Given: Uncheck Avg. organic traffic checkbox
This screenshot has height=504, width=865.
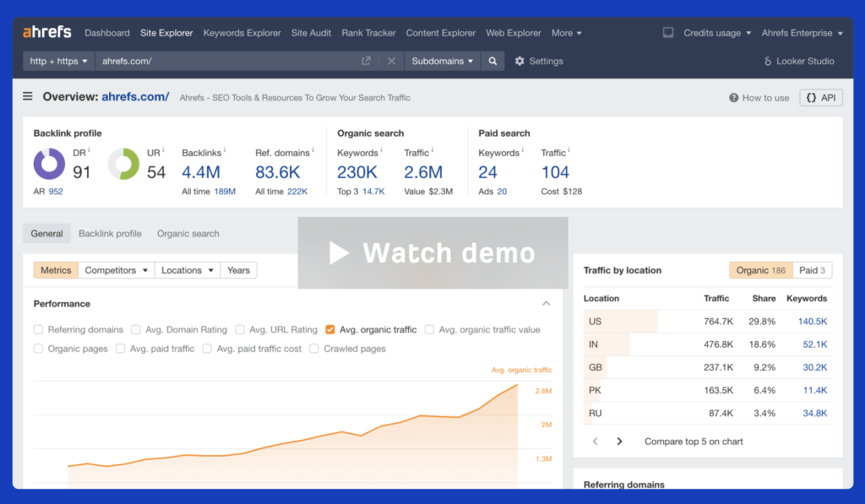Looking at the screenshot, I should (330, 330).
